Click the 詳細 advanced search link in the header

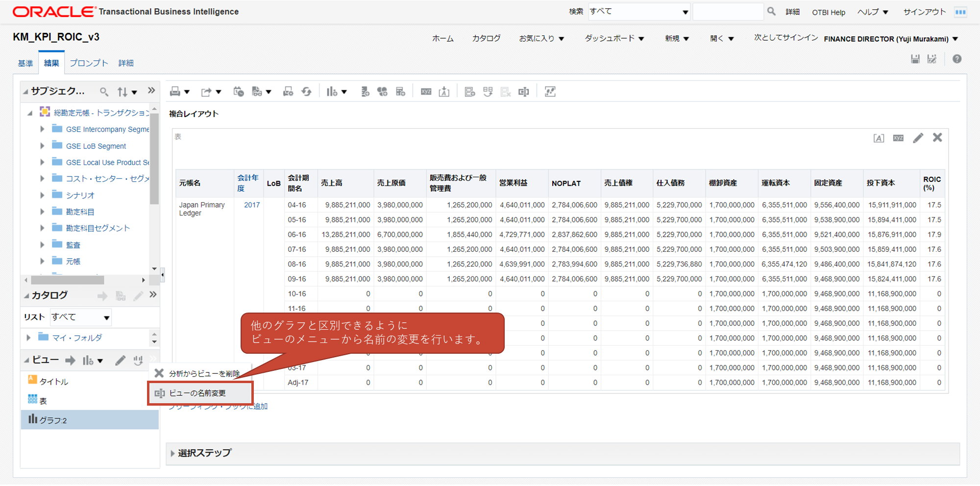click(x=793, y=12)
